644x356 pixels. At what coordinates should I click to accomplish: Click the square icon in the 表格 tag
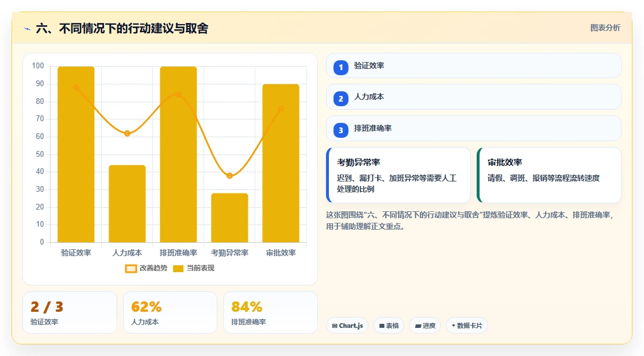(x=382, y=326)
